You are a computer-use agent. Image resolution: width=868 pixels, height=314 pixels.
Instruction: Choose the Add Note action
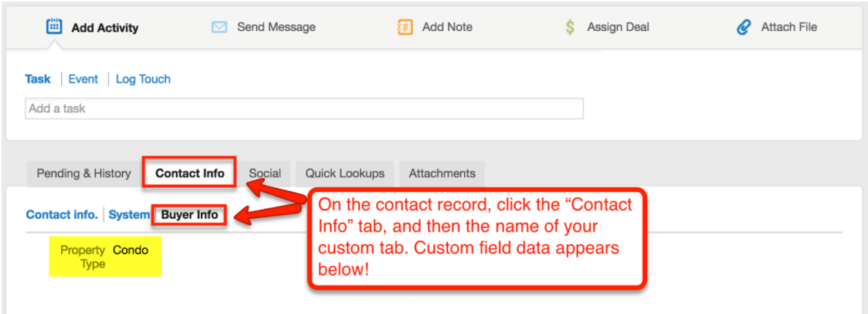pos(447,27)
